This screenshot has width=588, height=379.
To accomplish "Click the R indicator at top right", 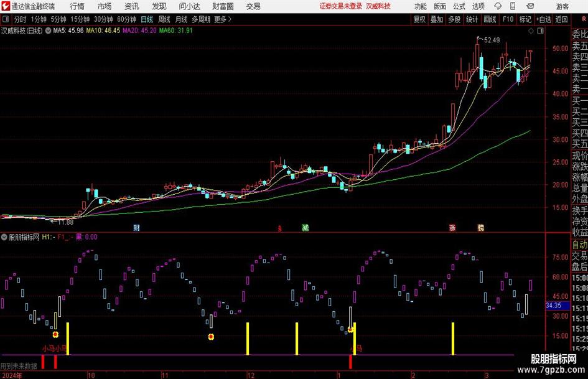I will (x=583, y=19).
